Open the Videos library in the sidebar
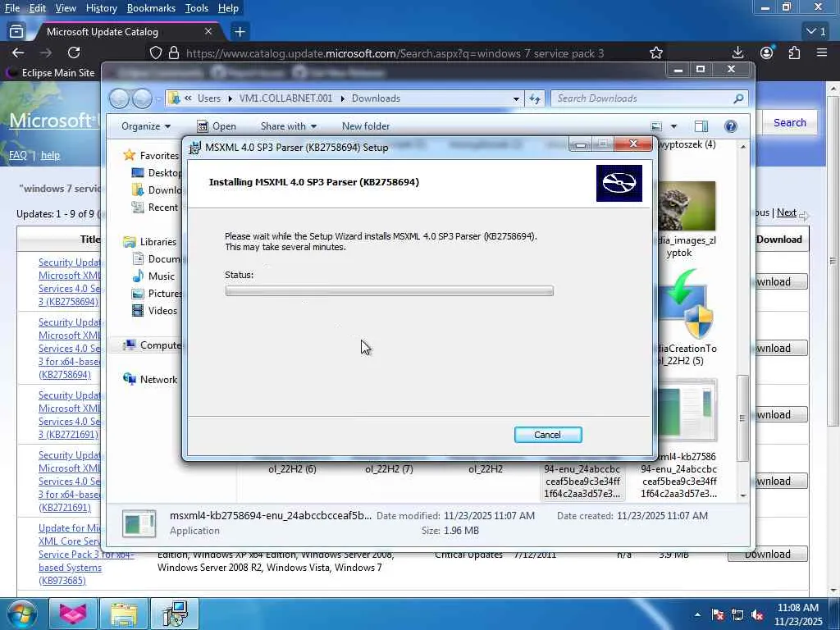 (162, 310)
